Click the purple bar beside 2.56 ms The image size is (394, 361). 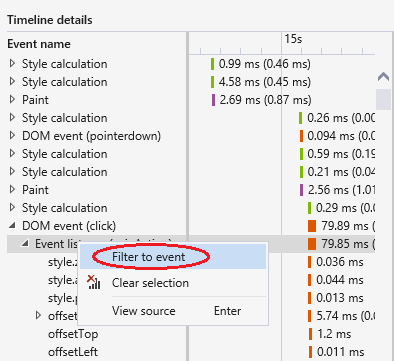coord(302,190)
